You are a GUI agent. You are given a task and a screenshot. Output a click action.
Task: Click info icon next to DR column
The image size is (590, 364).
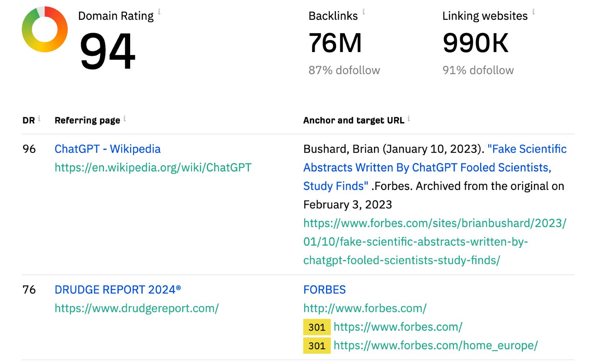click(x=39, y=119)
